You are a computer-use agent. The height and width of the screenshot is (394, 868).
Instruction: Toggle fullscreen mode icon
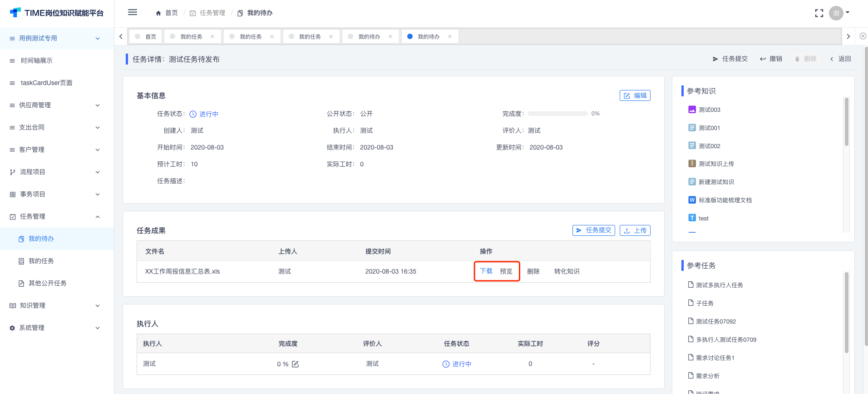[819, 13]
